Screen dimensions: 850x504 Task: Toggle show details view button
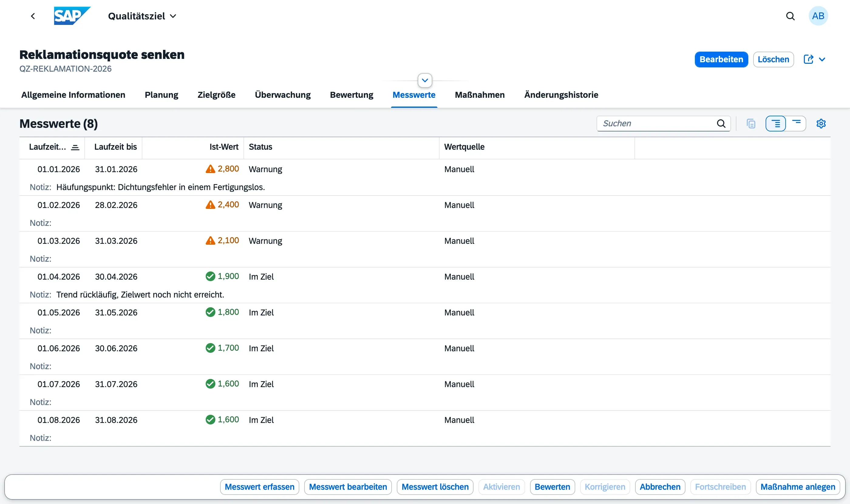tap(775, 123)
